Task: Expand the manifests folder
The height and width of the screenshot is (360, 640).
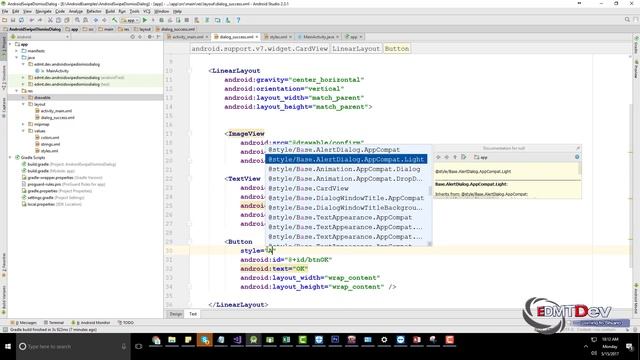Action: point(17,51)
